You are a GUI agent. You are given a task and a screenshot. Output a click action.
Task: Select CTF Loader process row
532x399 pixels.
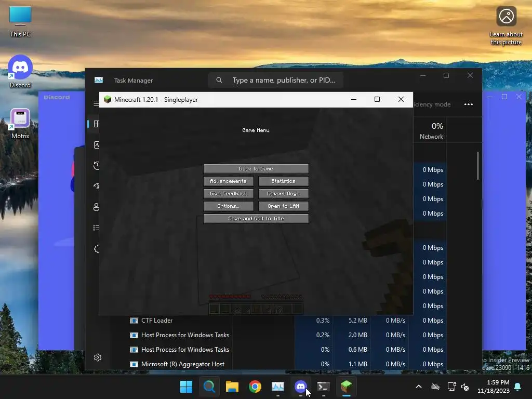click(288, 321)
